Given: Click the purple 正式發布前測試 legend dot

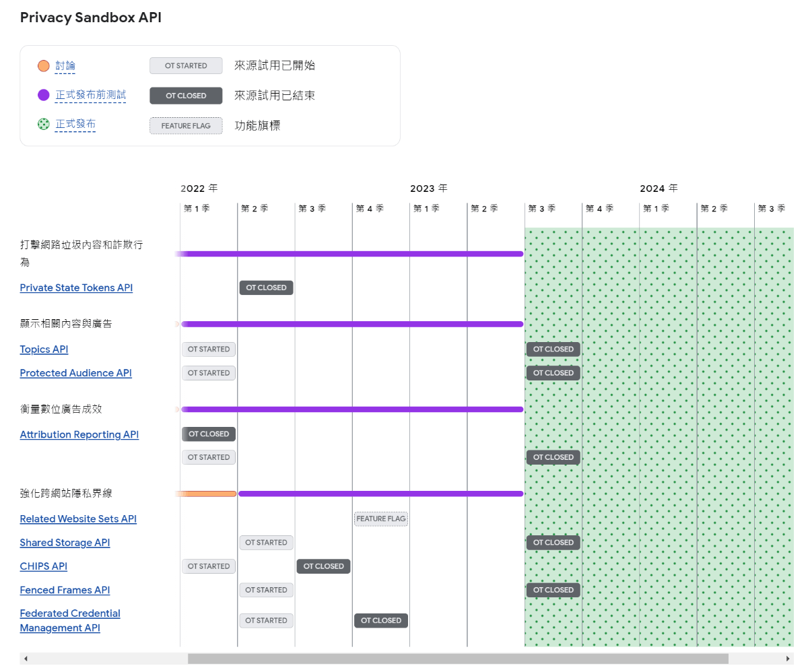Looking at the screenshot, I should pos(44,94).
